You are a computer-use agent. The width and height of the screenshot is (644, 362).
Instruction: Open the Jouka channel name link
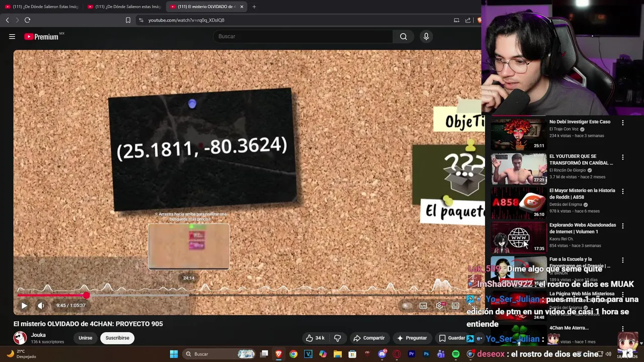[x=38, y=335]
